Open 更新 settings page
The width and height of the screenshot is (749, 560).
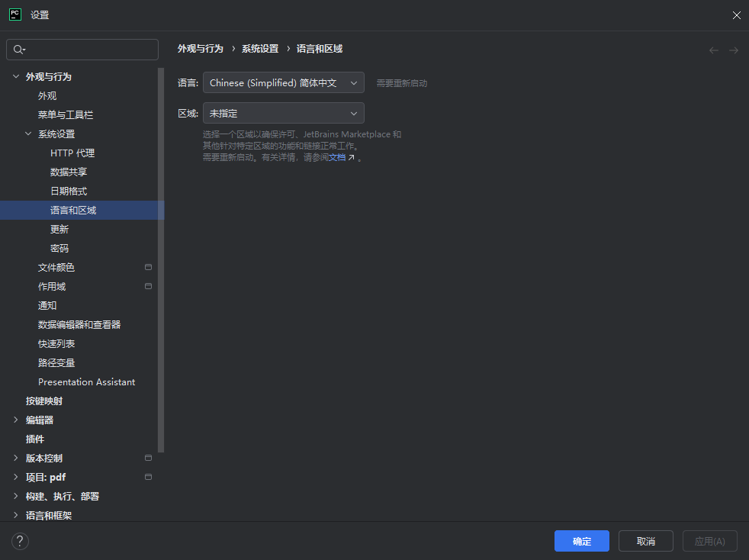point(59,230)
